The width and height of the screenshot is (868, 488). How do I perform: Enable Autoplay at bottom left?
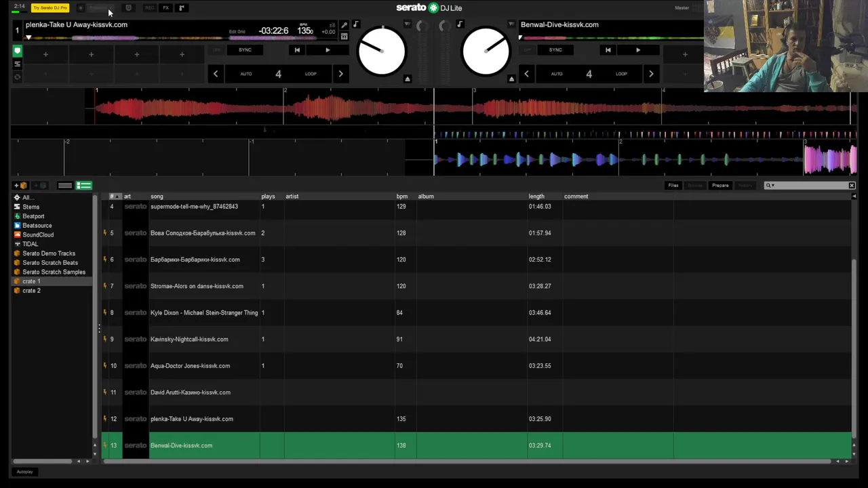[24, 472]
